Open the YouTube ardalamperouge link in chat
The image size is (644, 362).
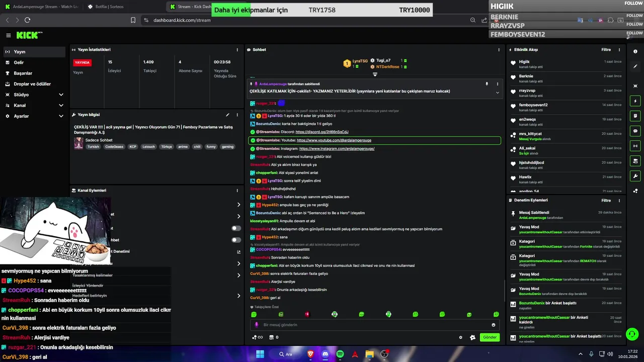click(334, 140)
